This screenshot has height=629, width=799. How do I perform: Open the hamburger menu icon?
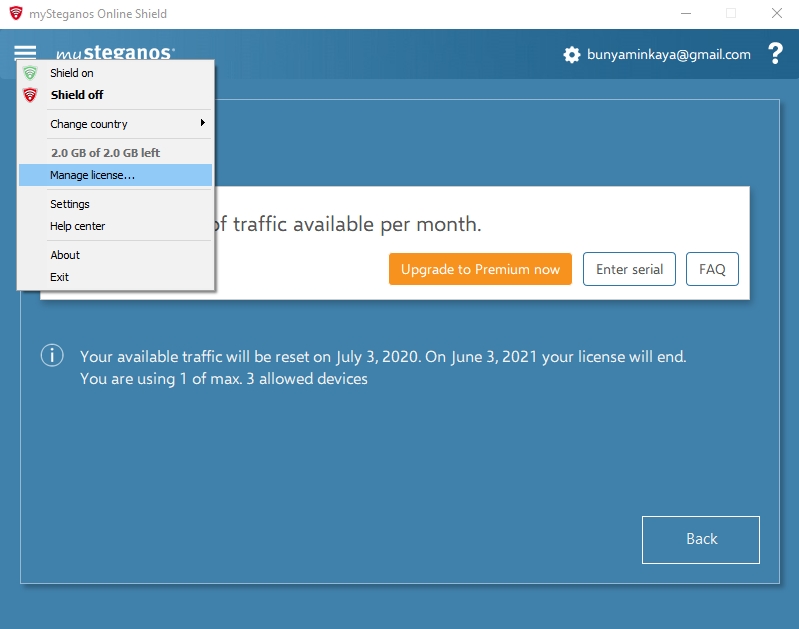[x=25, y=52]
